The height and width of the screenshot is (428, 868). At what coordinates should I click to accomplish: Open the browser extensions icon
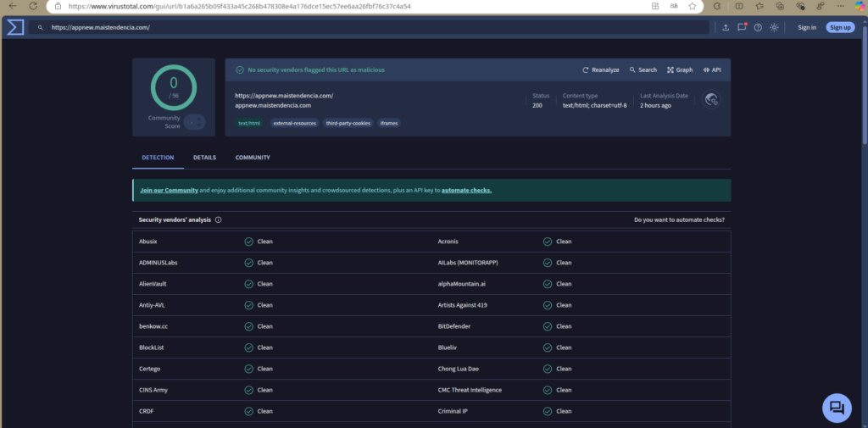tap(718, 6)
